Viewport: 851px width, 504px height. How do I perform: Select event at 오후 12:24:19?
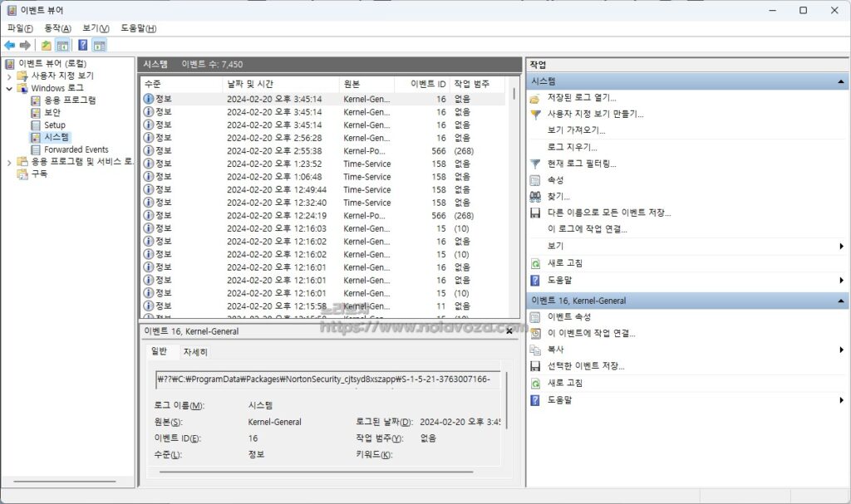tap(324, 215)
